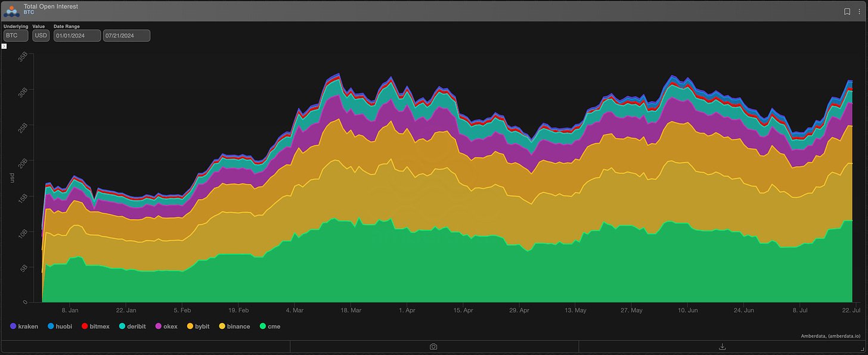Toggle the cme legend series

tap(269, 326)
